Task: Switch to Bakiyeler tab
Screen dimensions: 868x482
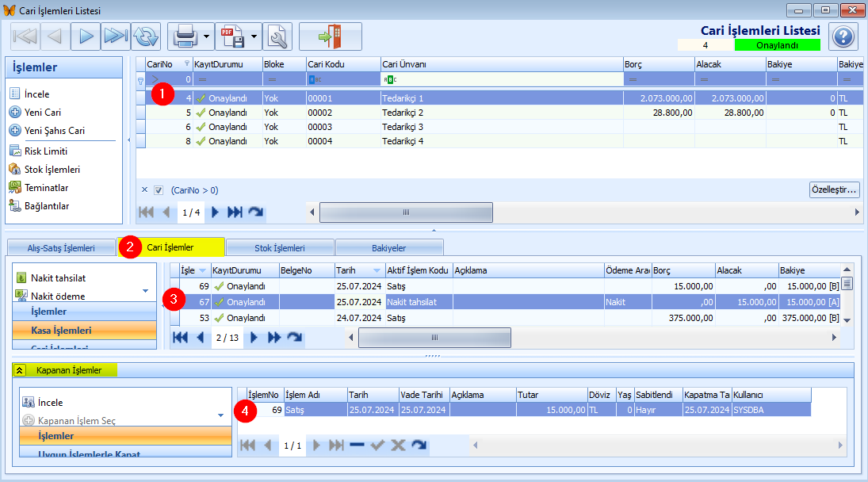Action: (388, 248)
